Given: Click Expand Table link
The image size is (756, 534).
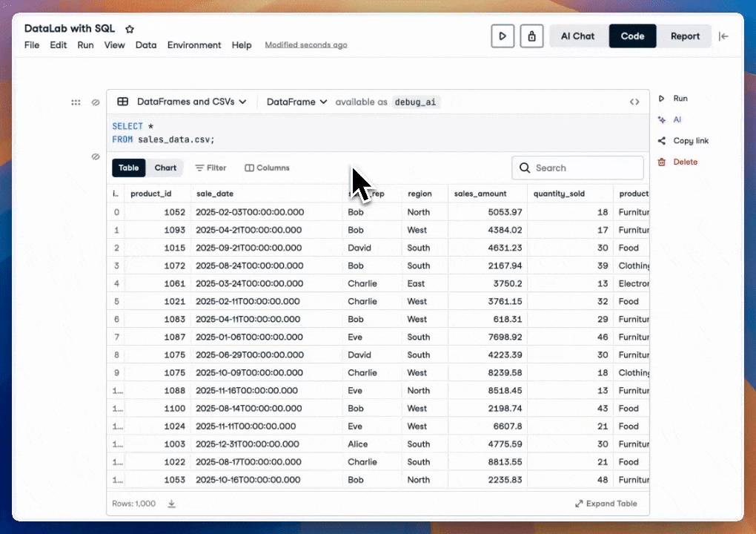Looking at the screenshot, I should tap(606, 504).
